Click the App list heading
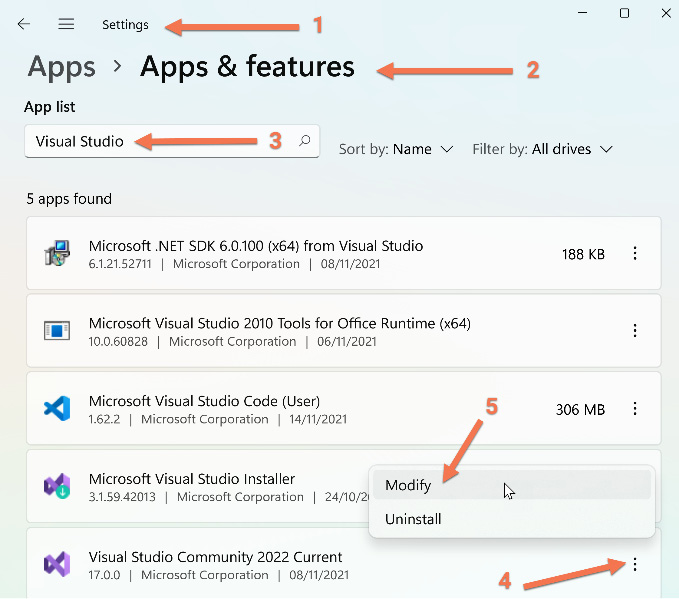679x599 pixels. click(x=49, y=107)
